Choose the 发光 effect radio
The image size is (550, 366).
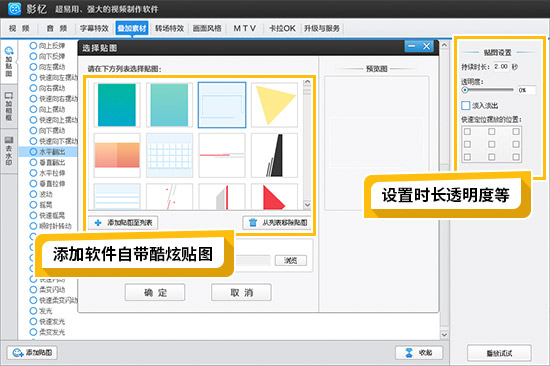tap(33, 311)
